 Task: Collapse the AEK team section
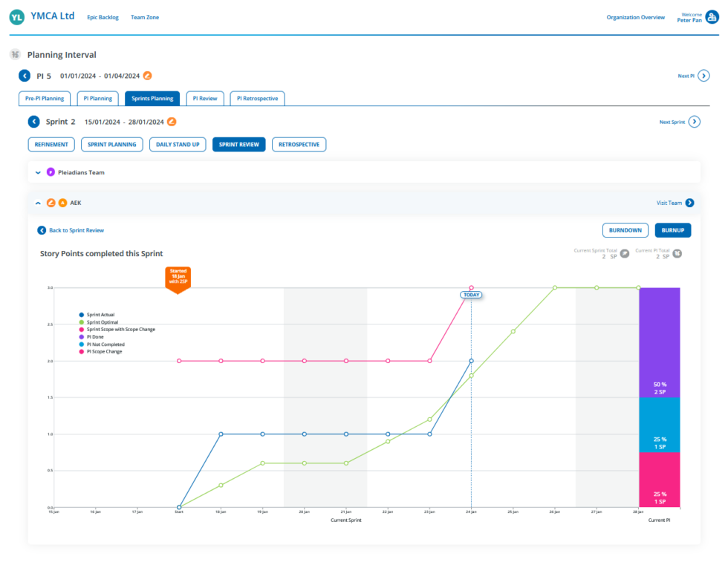point(38,202)
